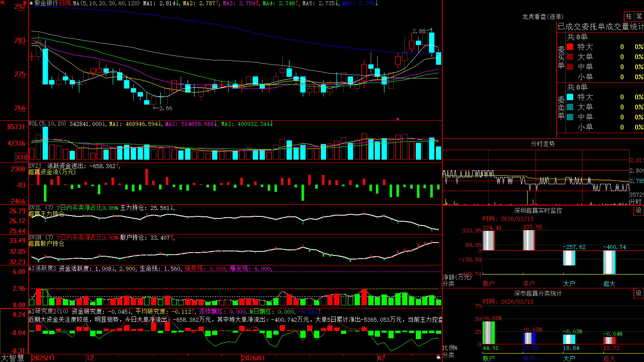Image resolution: width=644 pixels, height=362 pixels.
Task: Click the 大智慧 logo at bottom-left
Action: pyautogui.click(x=12, y=358)
